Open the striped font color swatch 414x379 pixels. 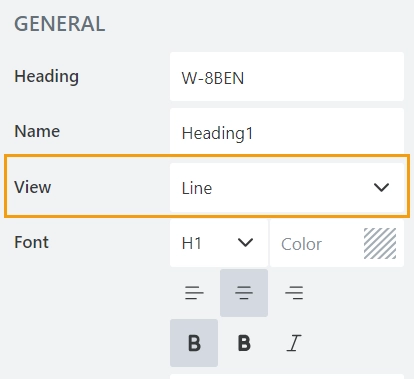(380, 243)
